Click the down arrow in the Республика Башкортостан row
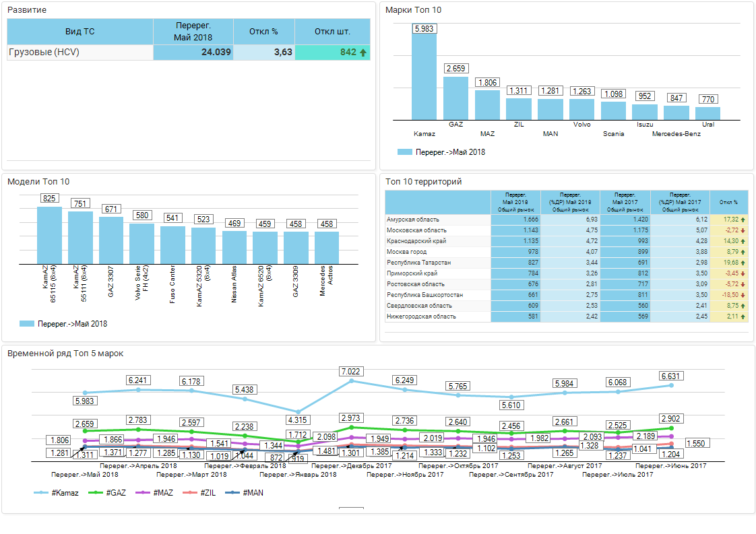756x534 pixels. (743, 295)
